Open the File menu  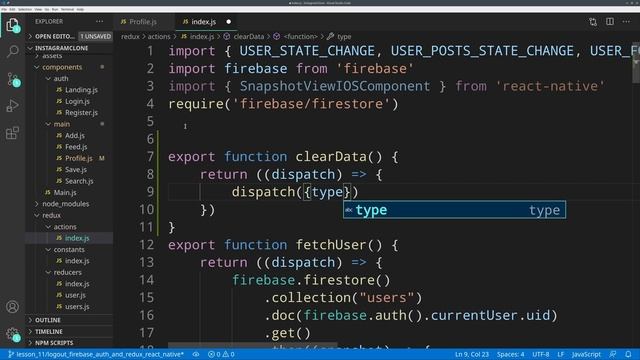click(x=4, y=9)
